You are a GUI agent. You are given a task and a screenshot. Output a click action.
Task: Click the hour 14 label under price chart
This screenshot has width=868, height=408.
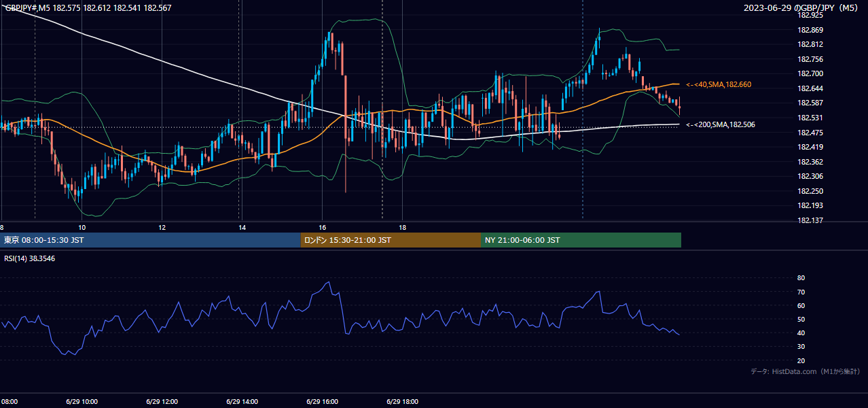point(242,227)
